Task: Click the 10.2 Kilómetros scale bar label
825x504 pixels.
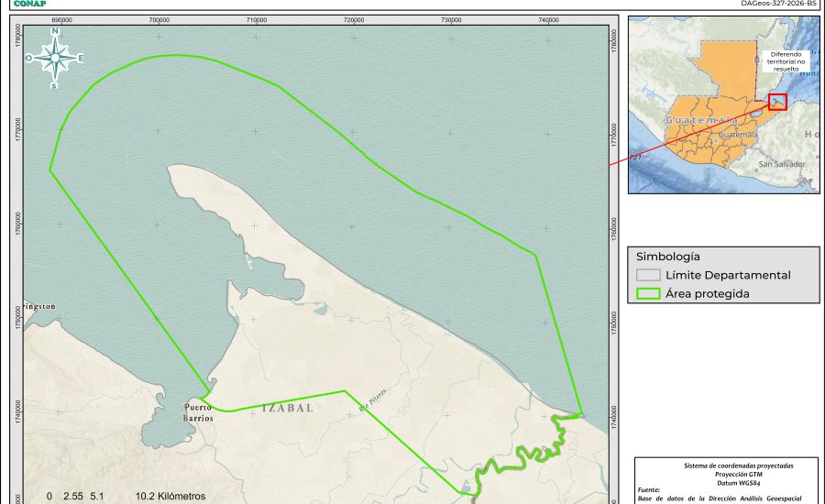Action: [x=170, y=496]
